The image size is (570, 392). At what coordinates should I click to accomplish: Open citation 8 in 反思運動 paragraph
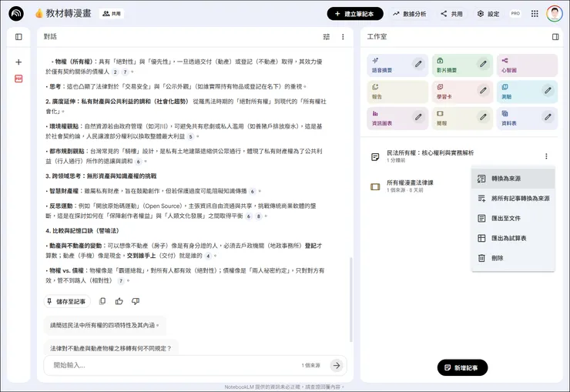pos(259,216)
